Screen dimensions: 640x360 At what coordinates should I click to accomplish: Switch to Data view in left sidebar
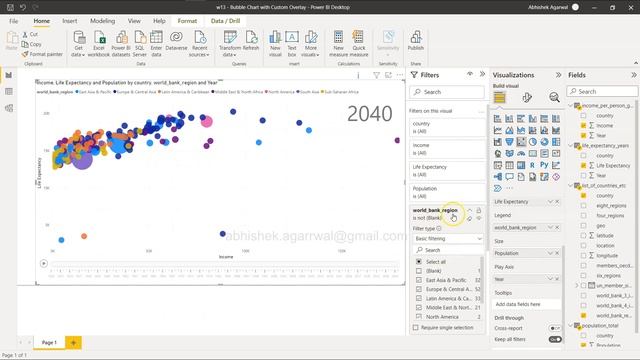(9, 91)
